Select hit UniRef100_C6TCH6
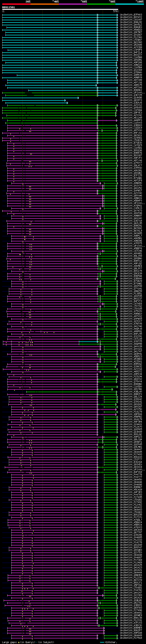 pyautogui.click(x=131, y=251)
